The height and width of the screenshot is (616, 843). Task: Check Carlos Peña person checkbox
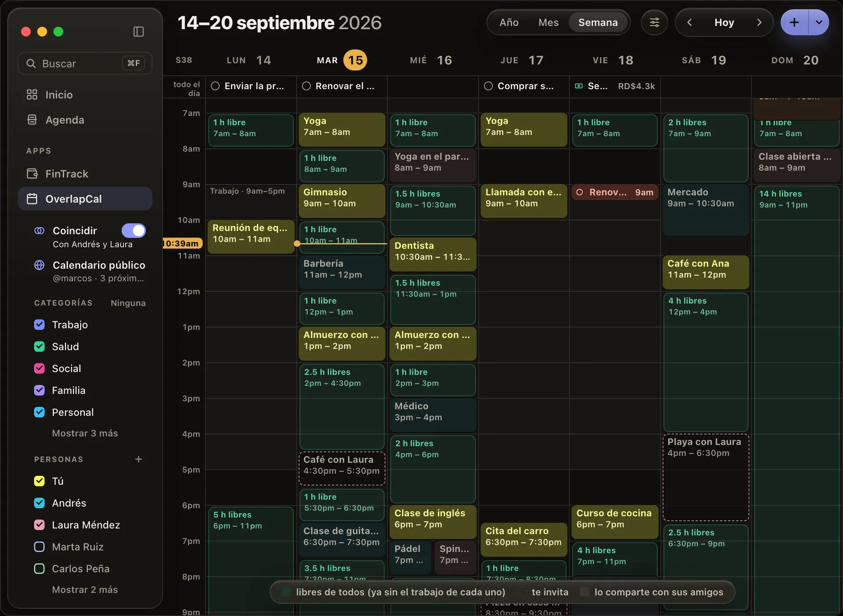click(40, 569)
